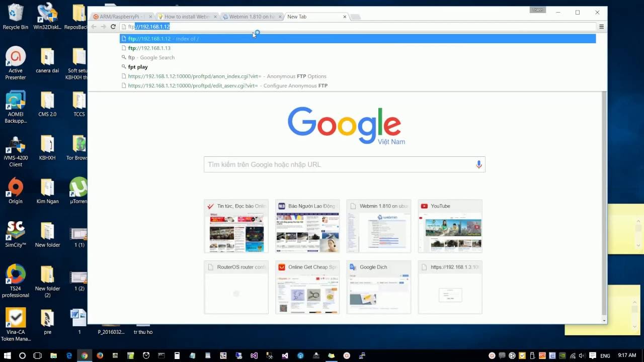Click the 9:17 AM clock

pos(627,356)
